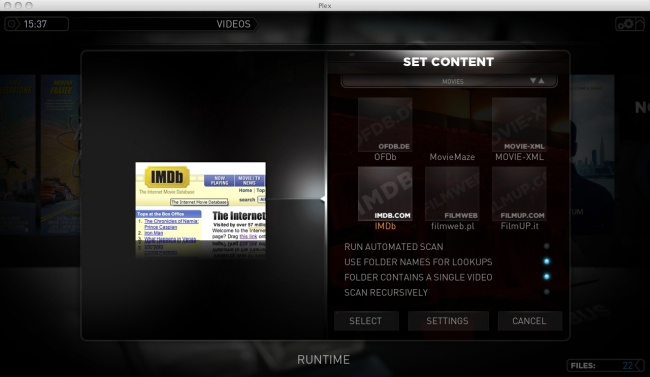
Task: Select the OFDb scraper icon
Action: pyautogui.click(x=385, y=124)
